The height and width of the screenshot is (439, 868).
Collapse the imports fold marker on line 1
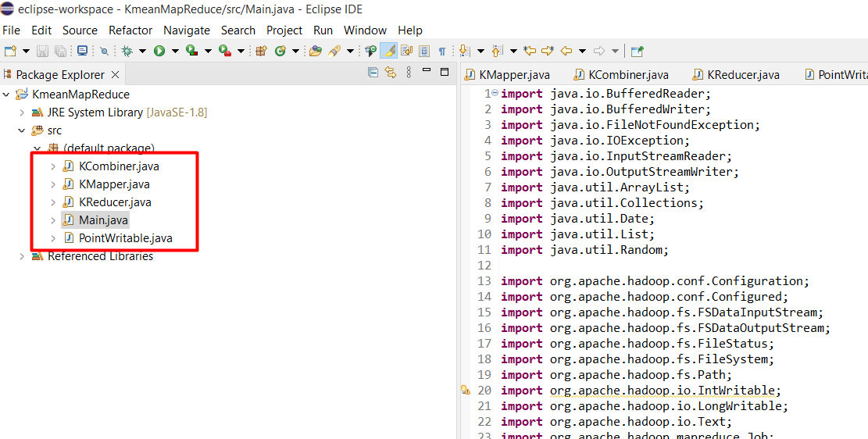coord(495,93)
